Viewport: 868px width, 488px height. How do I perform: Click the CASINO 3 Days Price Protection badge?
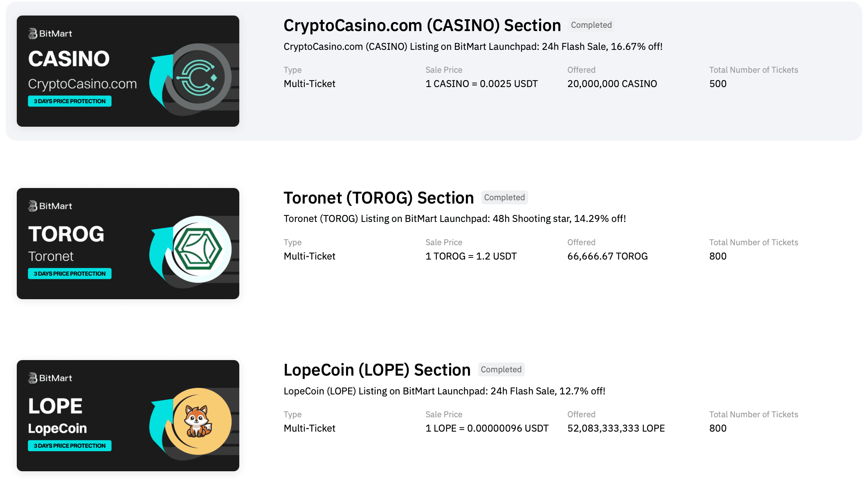[x=70, y=101]
